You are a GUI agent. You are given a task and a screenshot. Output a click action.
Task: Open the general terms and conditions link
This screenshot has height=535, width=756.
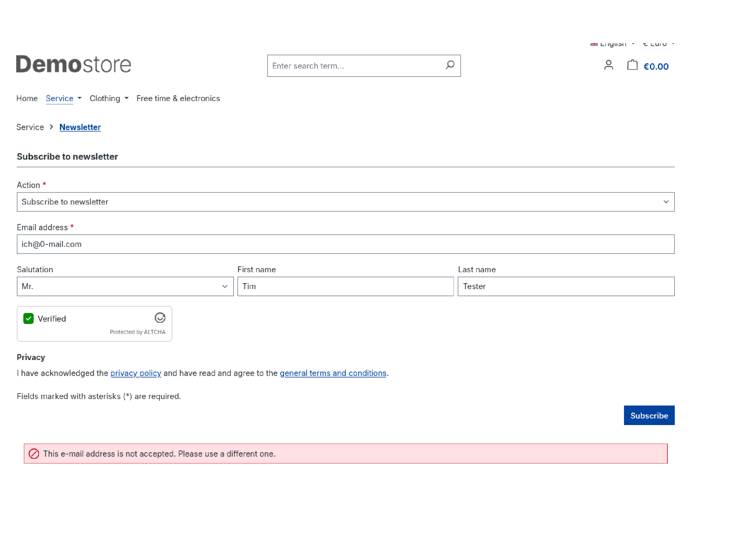pos(333,373)
